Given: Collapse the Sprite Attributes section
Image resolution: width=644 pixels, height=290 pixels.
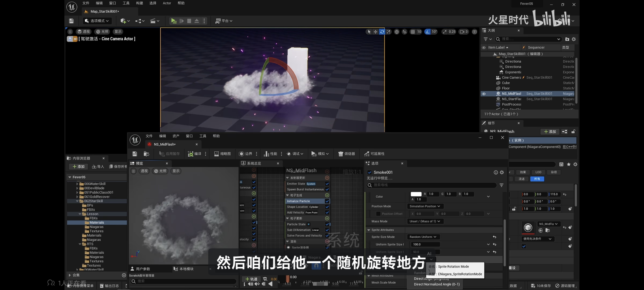Looking at the screenshot, I should (x=369, y=230).
